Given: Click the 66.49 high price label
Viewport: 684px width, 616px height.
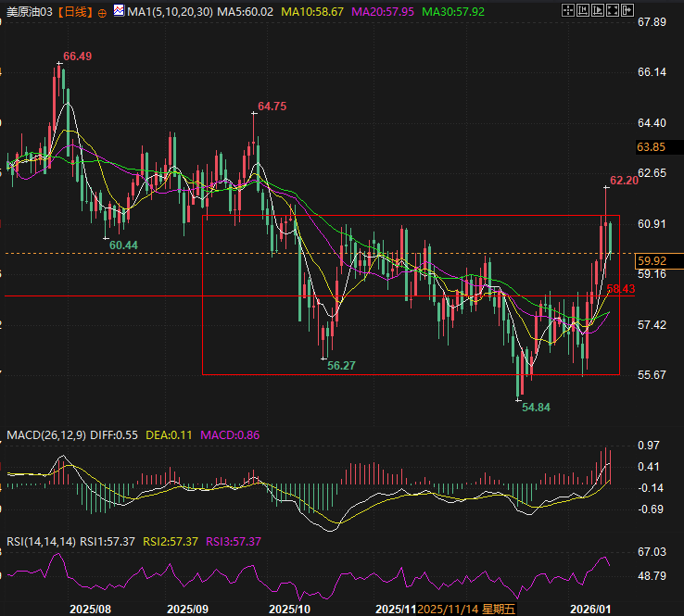Looking at the screenshot, I should 78,57.
